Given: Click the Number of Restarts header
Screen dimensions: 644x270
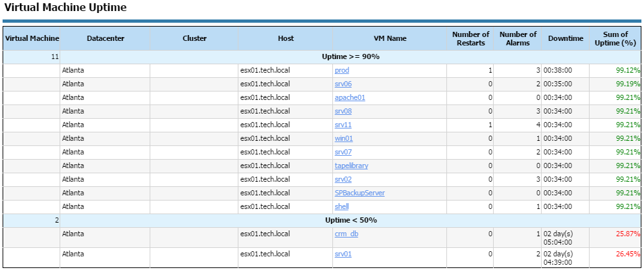Looking at the screenshot, I should pos(470,38).
